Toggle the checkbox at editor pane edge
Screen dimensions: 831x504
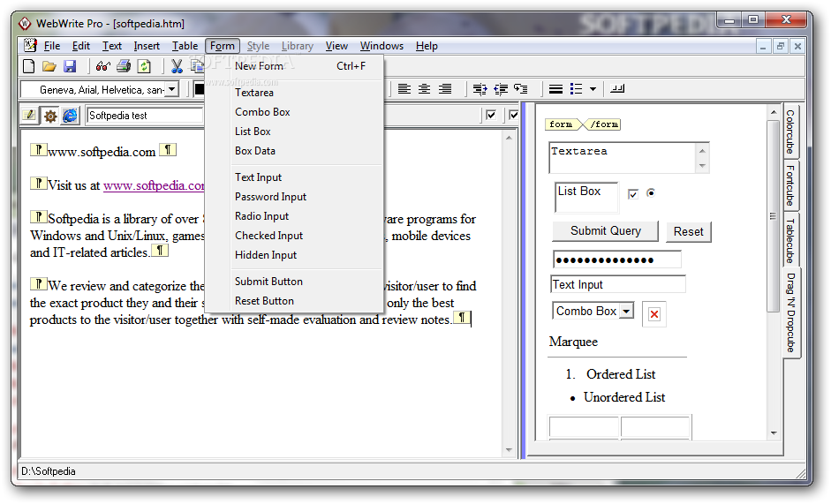[513, 115]
